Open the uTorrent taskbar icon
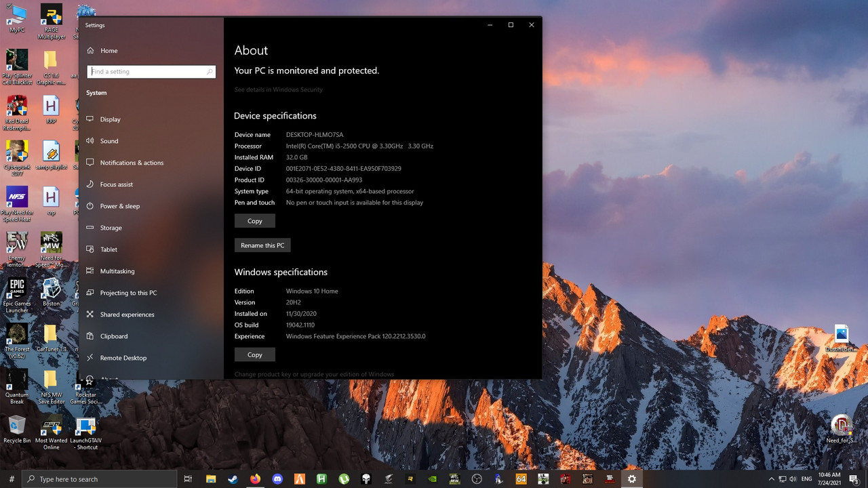The image size is (868, 488). [x=344, y=479]
